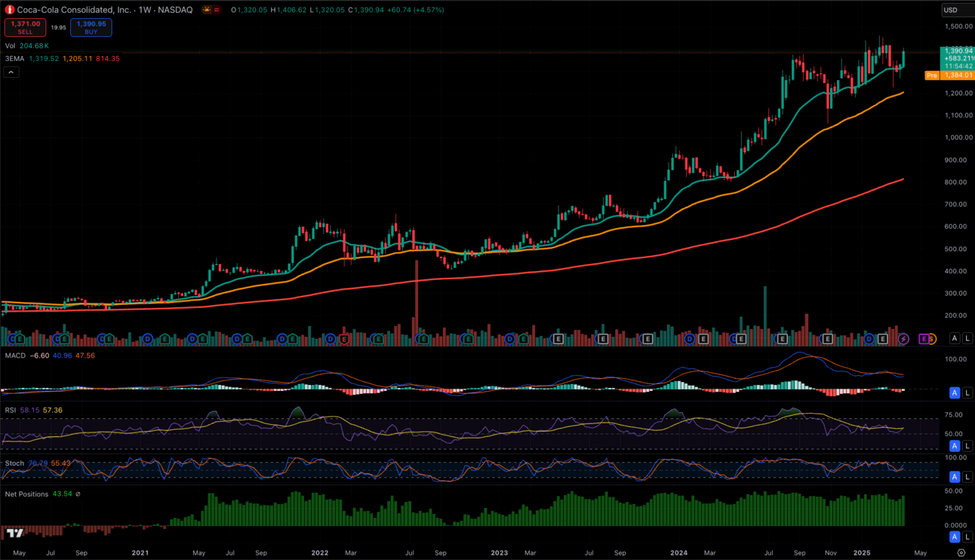Image resolution: width=975 pixels, height=560 pixels.
Task: Click the 1,000.00 price axis label
Action: [x=958, y=137]
